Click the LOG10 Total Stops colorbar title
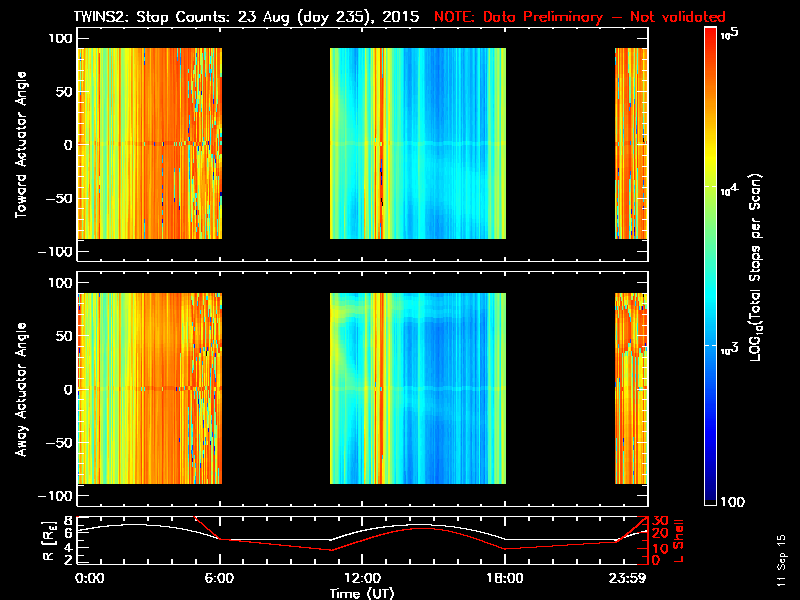This screenshot has width=800, height=600. click(x=756, y=268)
